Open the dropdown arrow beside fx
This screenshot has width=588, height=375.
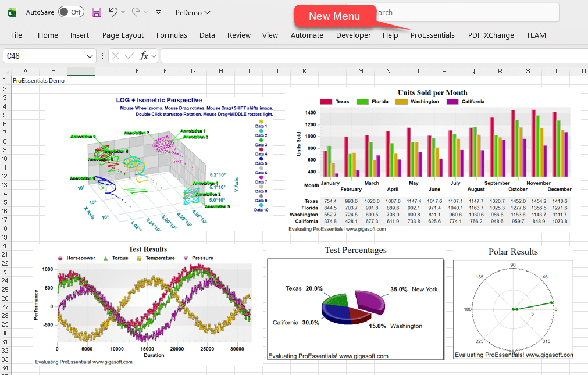154,56
